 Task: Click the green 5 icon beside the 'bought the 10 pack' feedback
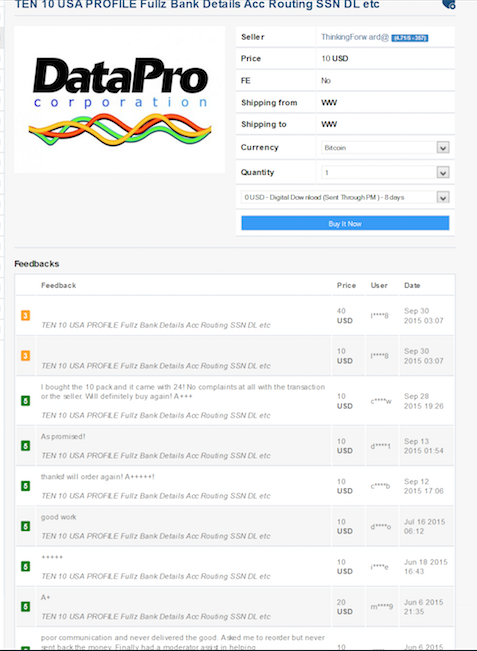pyautogui.click(x=25, y=401)
